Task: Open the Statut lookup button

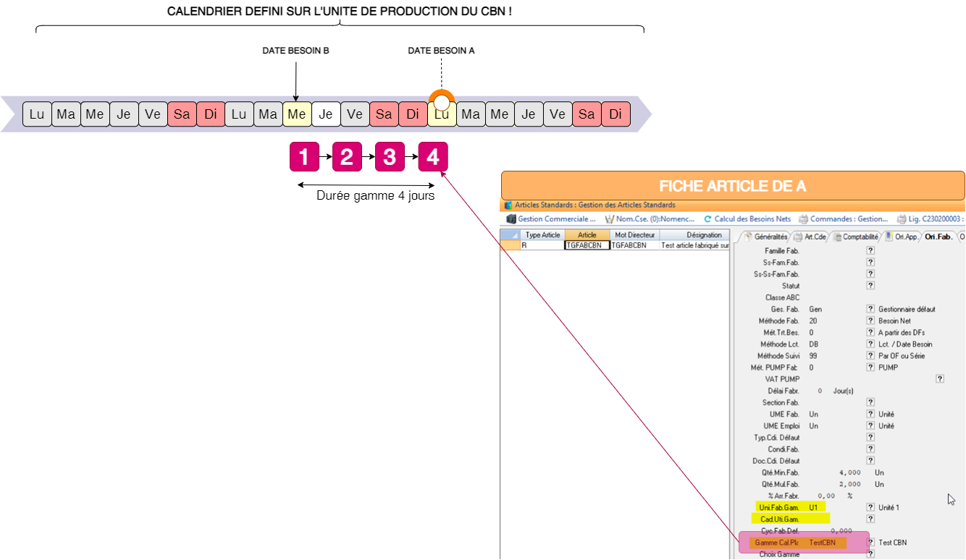Action: (870, 285)
